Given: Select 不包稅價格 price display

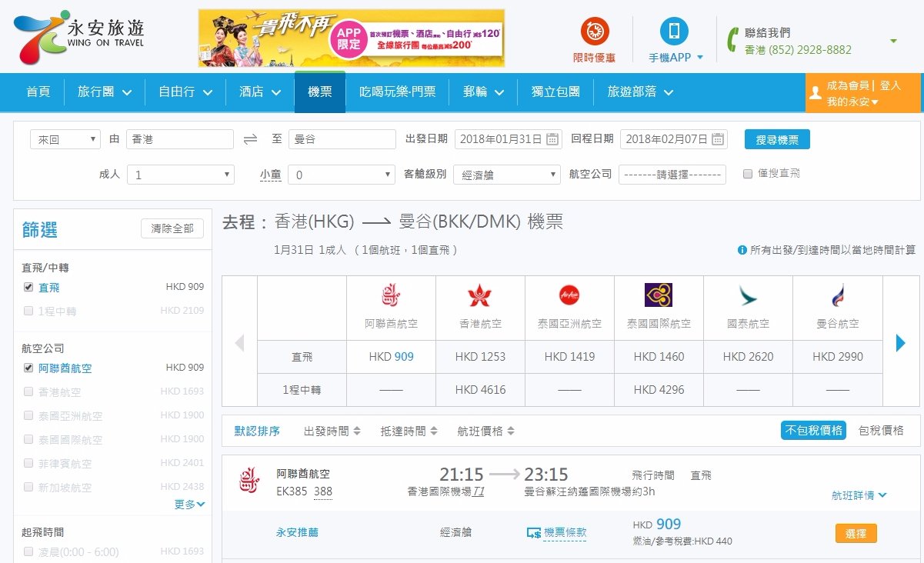Looking at the screenshot, I should [814, 431].
